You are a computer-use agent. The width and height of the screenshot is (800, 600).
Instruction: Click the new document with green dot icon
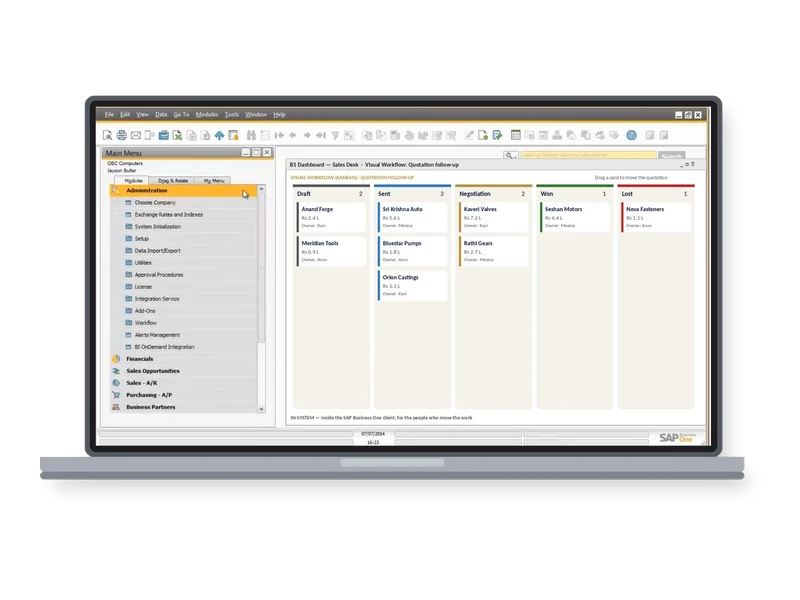coord(483,135)
